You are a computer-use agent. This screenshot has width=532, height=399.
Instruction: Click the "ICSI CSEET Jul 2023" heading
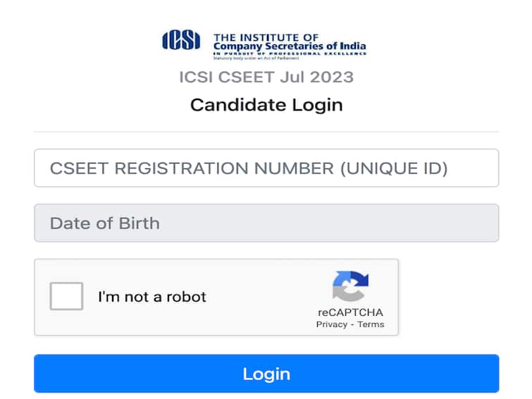(266, 76)
